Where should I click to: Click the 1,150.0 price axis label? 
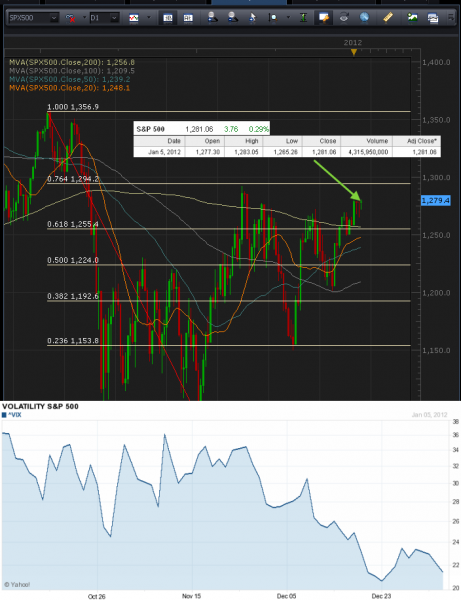click(436, 351)
